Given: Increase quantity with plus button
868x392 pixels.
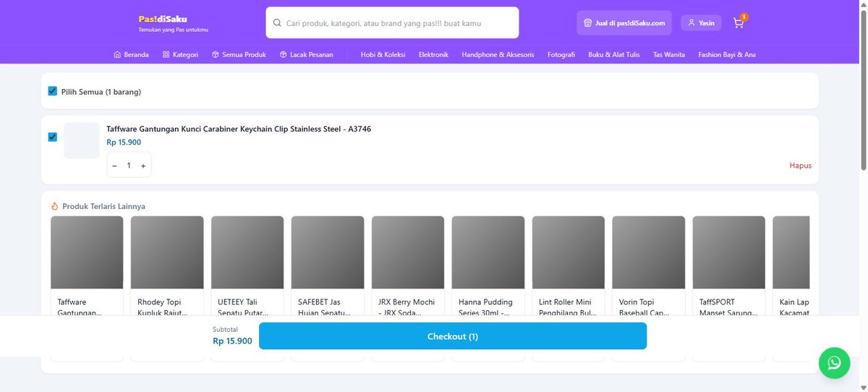Looking at the screenshot, I should 143,166.
